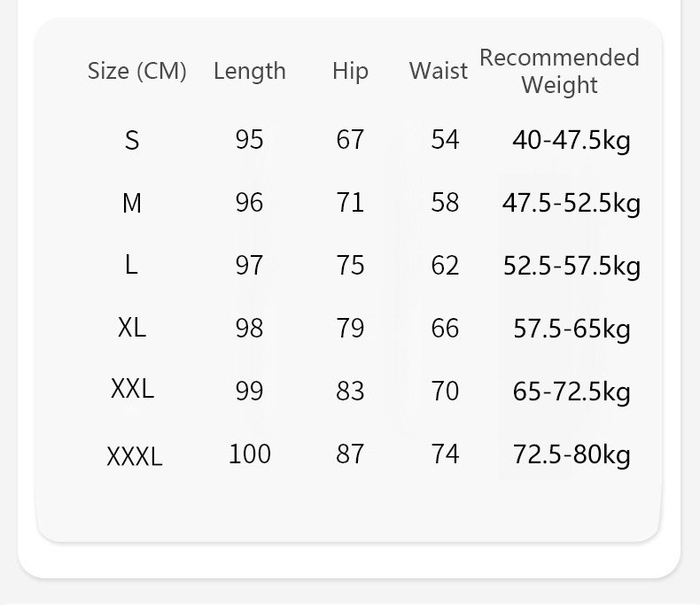Click the 57.5-65kg weight value
700x605 pixels.
click(x=572, y=330)
